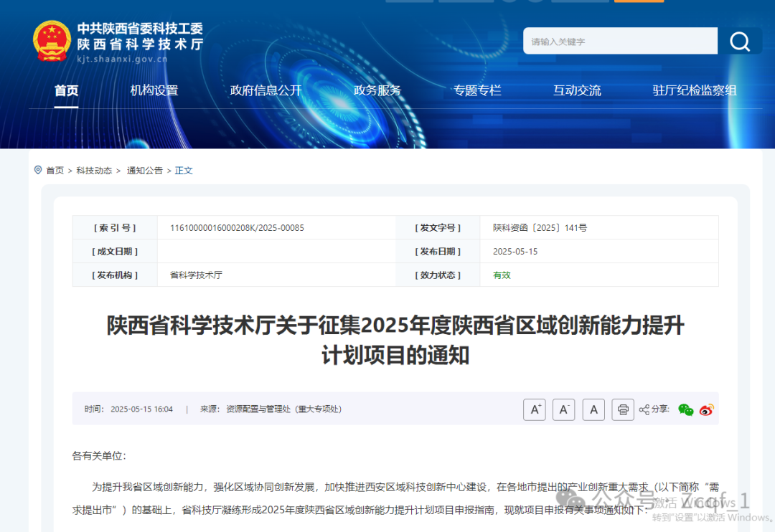Viewport: 775px width, 532px height.
Task: Click the 通知公告 breadcrumb link
Action: pos(145,170)
